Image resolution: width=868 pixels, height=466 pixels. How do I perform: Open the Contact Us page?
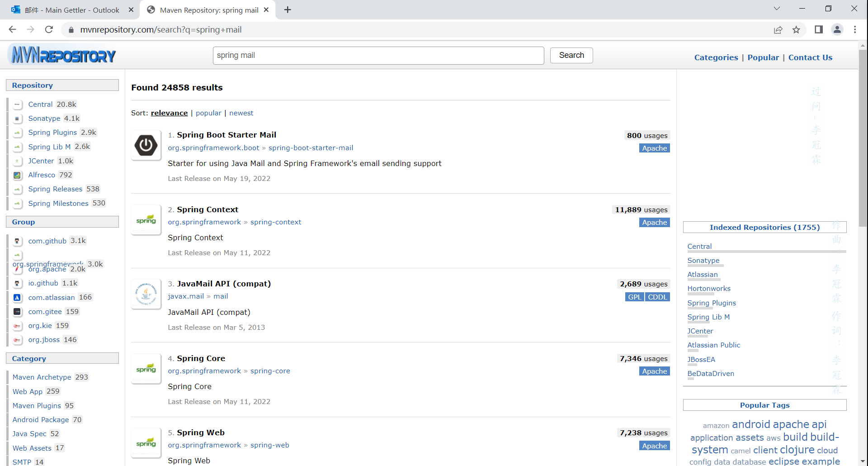pyautogui.click(x=810, y=57)
